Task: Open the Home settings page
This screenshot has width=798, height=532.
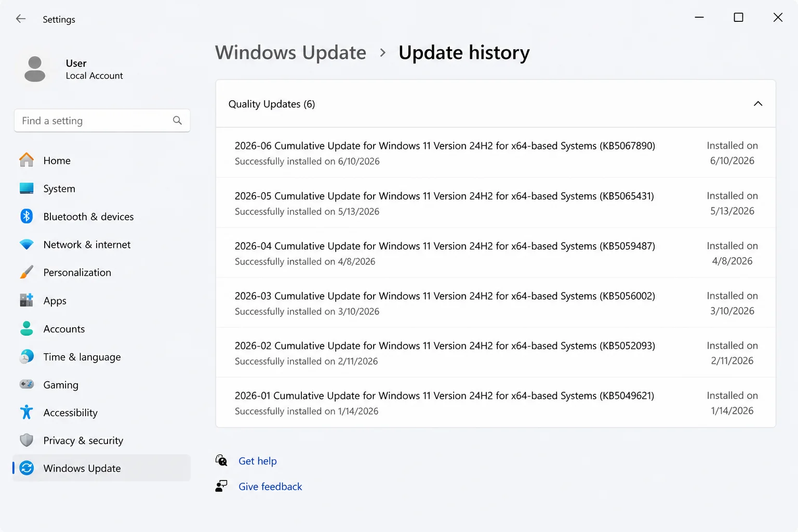Action: click(102, 161)
